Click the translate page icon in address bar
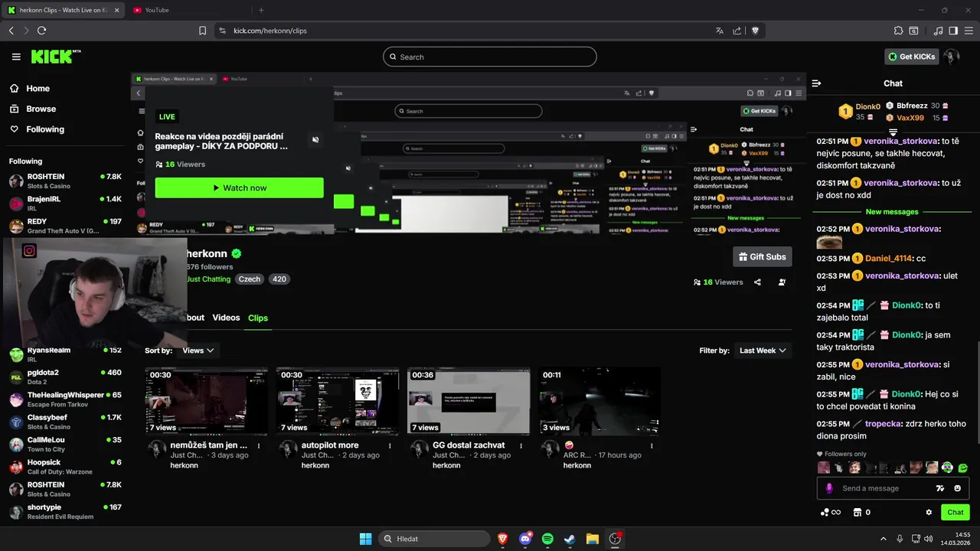Image resolution: width=980 pixels, height=551 pixels. coord(719,31)
